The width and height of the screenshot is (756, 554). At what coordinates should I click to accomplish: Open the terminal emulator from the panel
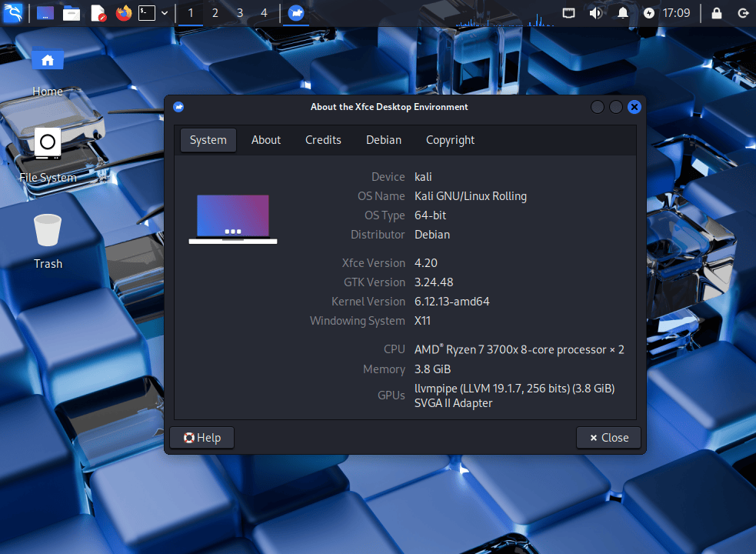tap(147, 13)
